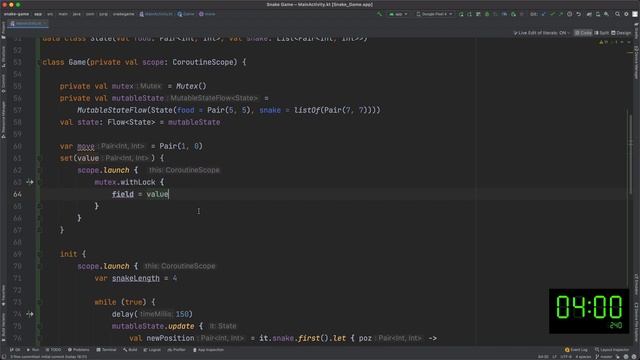Click on mutableState.update on line 75
This screenshot has width=640, height=360.
153,326
